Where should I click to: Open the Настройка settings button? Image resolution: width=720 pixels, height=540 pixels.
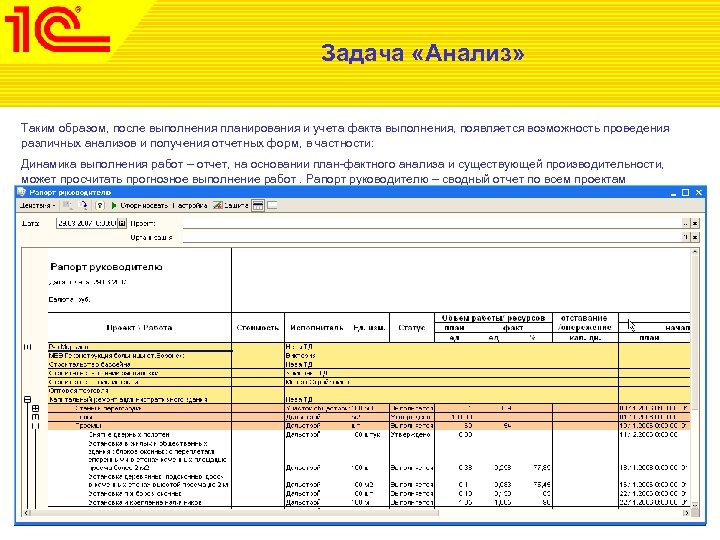pos(190,206)
